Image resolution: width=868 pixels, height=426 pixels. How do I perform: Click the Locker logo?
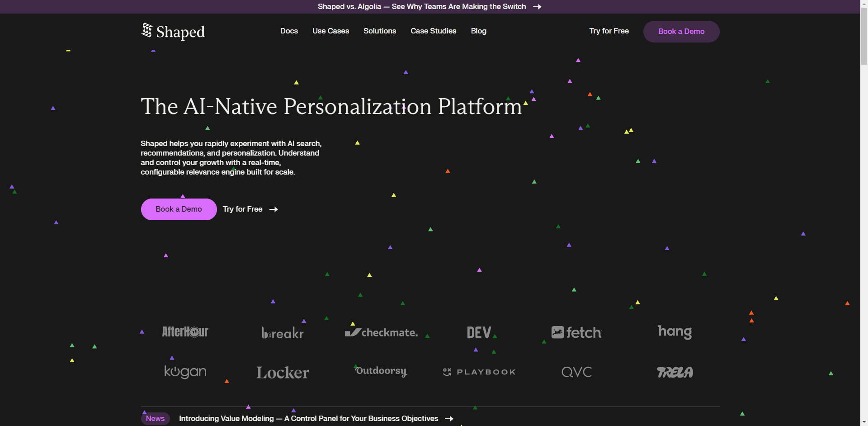[x=283, y=373]
